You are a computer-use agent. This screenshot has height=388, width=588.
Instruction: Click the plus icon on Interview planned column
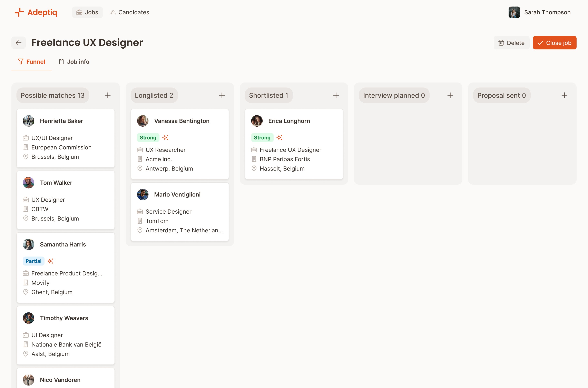coord(450,95)
